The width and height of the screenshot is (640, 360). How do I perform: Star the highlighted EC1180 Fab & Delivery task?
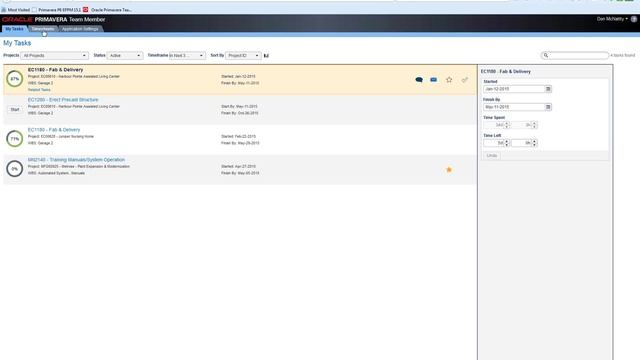[449, 80]
